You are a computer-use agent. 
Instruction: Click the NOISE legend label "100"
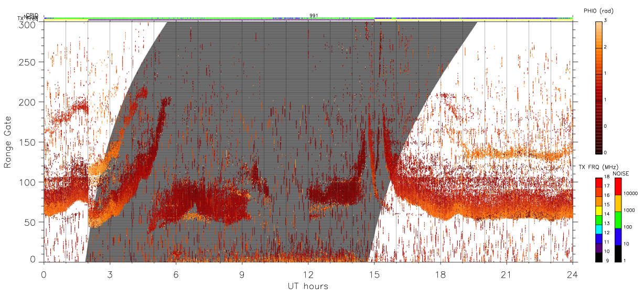coord(628,227)
